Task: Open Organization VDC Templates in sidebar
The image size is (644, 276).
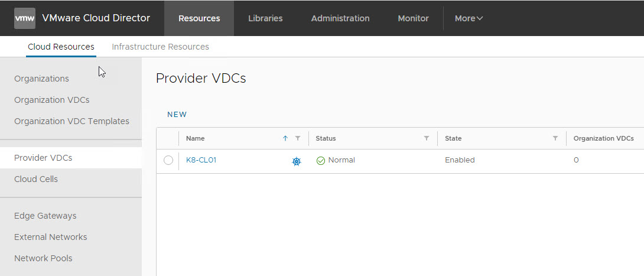Action: (71, 121)
